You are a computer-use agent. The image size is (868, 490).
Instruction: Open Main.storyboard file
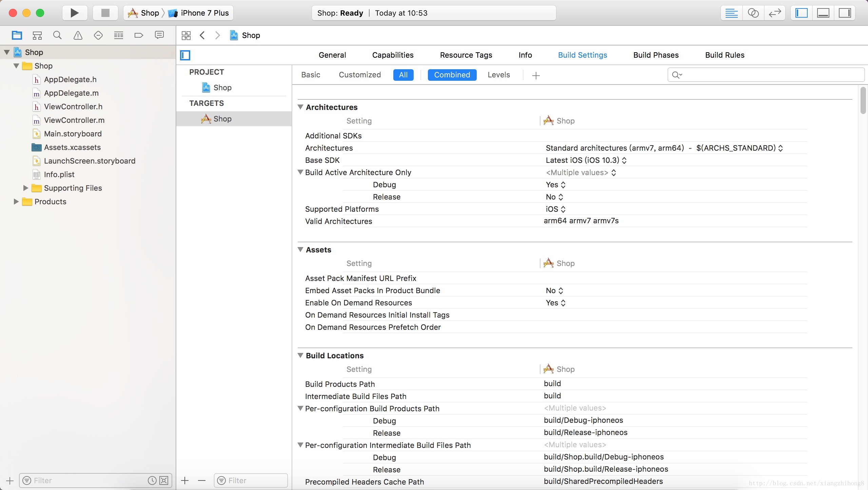point(73,134)
